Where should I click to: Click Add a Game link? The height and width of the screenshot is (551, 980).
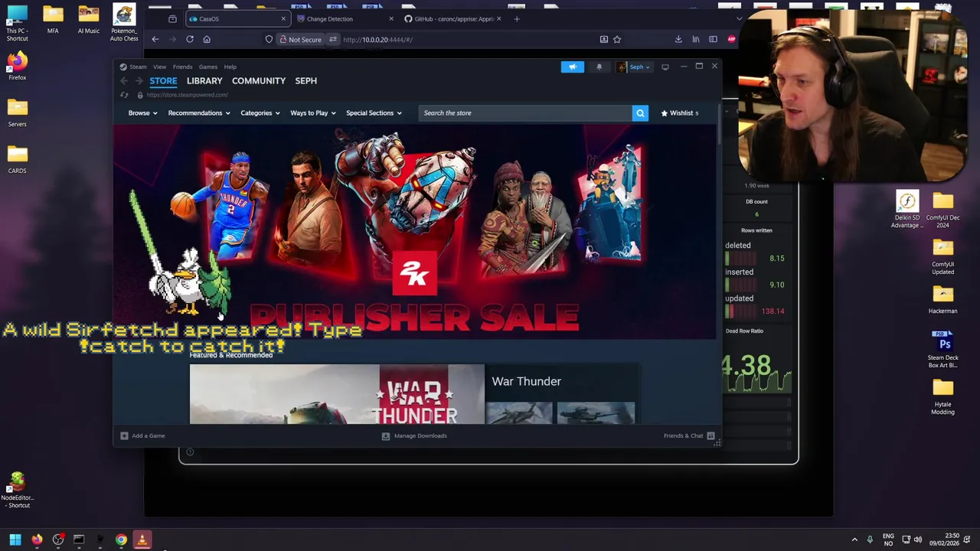tap(148, 435)
